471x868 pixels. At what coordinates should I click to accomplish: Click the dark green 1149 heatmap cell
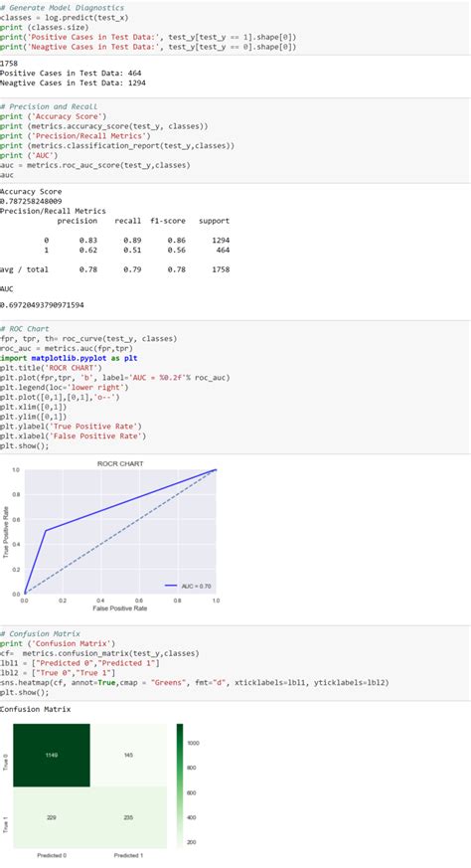point(52,755)
